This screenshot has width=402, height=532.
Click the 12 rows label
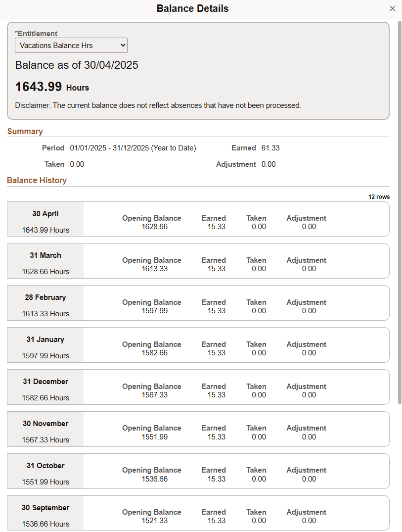point(379,196)
